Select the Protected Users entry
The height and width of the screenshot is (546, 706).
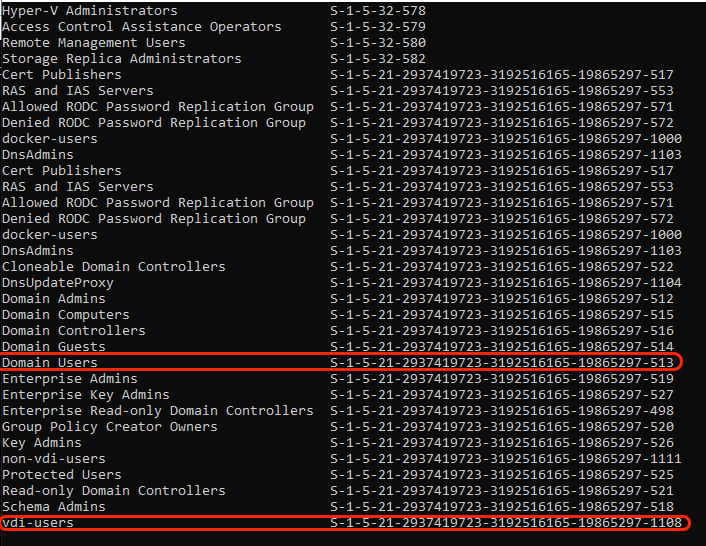61,475
